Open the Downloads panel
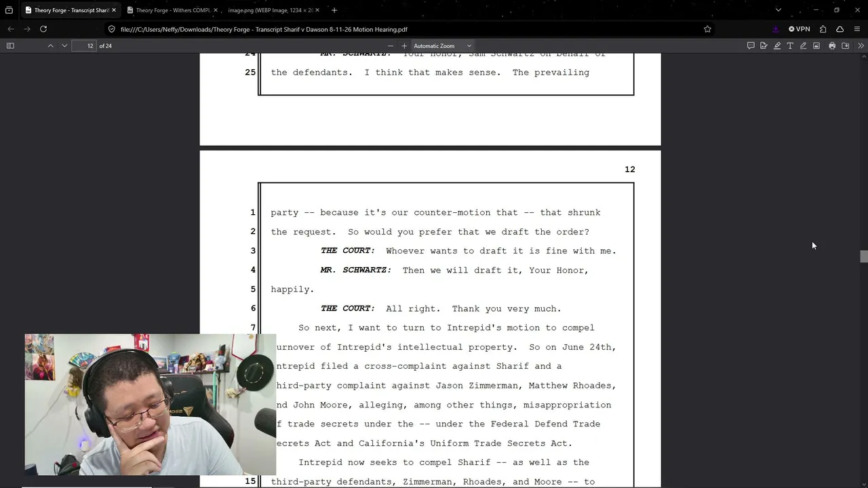The image size is (868, 488). coord(776,29)
